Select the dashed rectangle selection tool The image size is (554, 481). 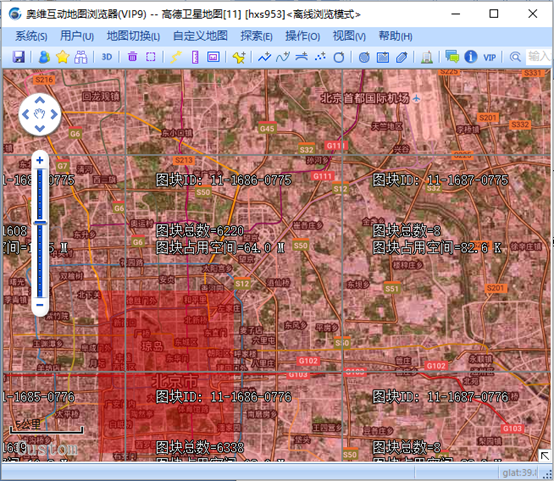coord(151,57)
